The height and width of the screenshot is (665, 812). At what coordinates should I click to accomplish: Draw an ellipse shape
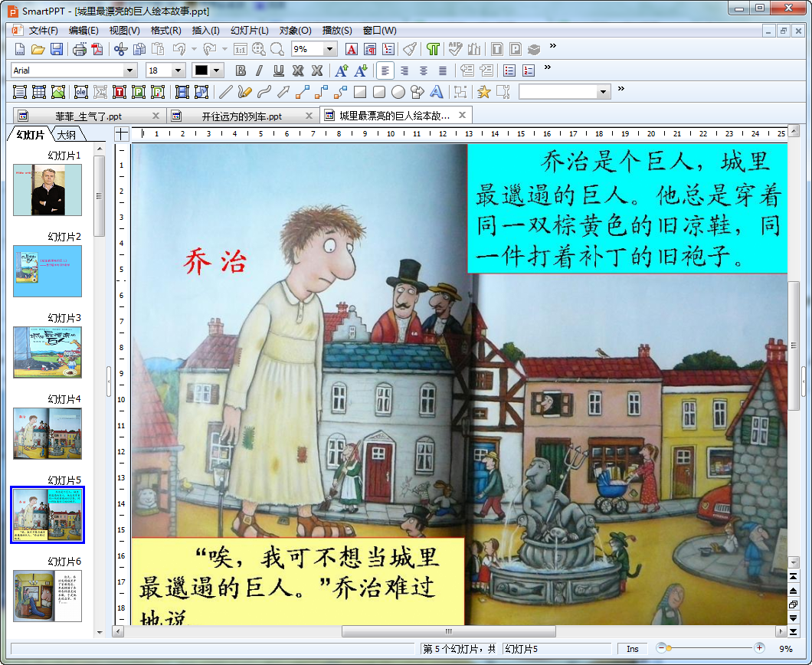click(398, 92)
